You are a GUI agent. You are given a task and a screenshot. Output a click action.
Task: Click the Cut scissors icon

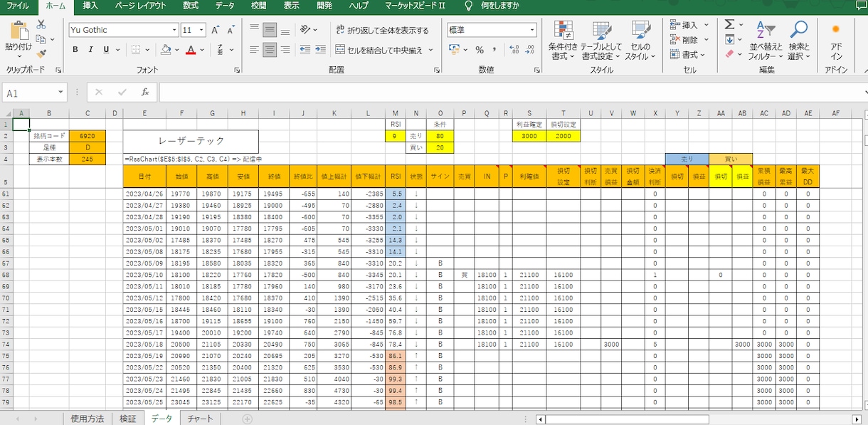click(41, 24)
